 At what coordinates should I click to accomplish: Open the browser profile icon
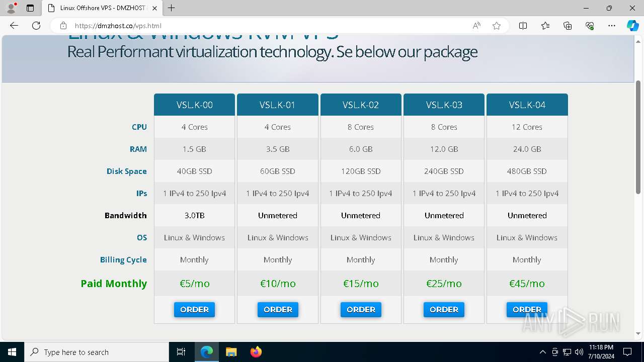tap(11, 8)
